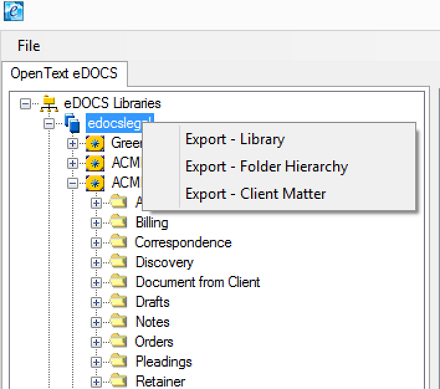Click the Billing folder icon
The width and height of the screenshot is (440, 389).
(119, 222)
